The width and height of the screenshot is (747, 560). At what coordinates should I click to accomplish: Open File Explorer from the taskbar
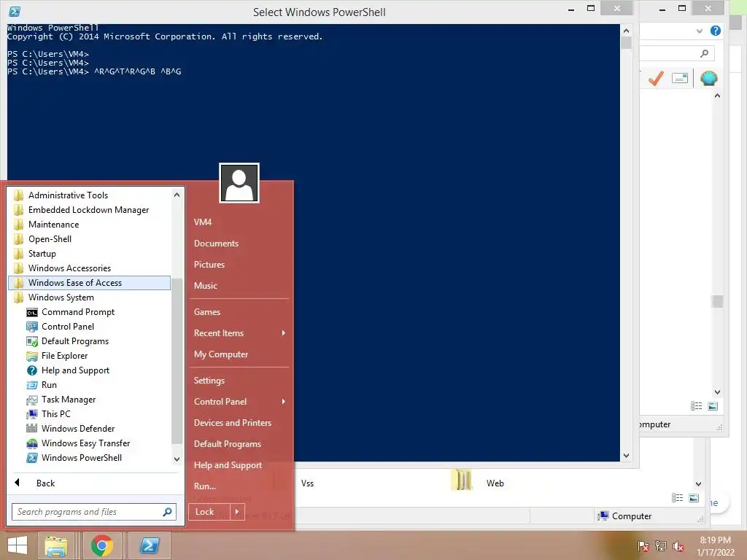[56, 545]
